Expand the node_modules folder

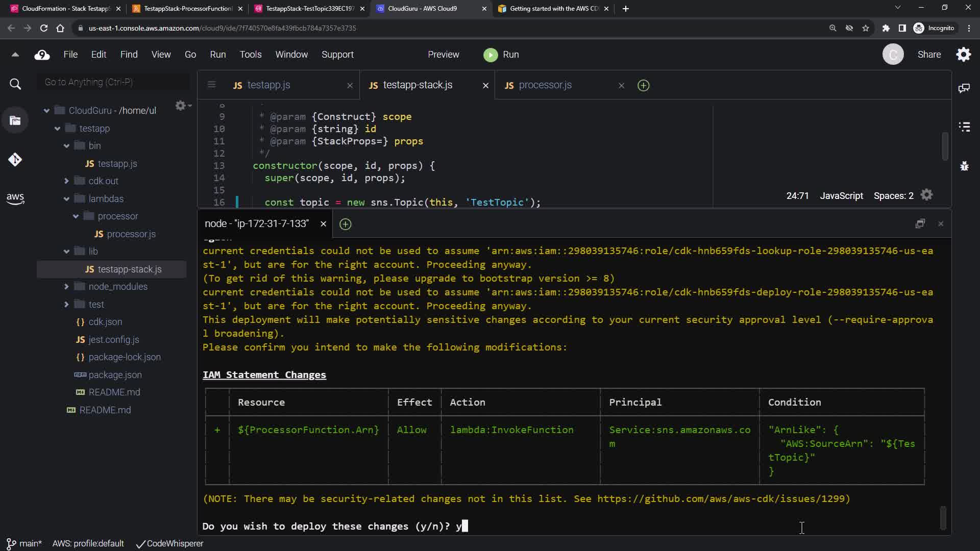(x=66, y=287)
